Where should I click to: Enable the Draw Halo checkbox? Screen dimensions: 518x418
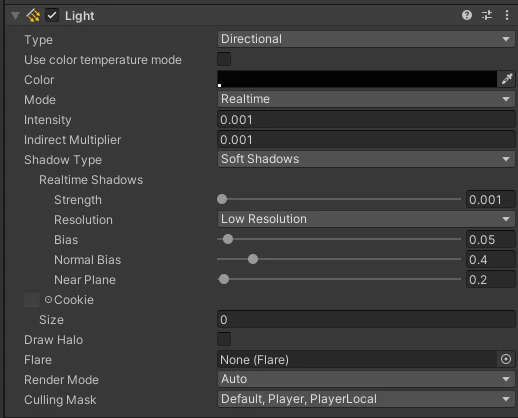[224, 339]
